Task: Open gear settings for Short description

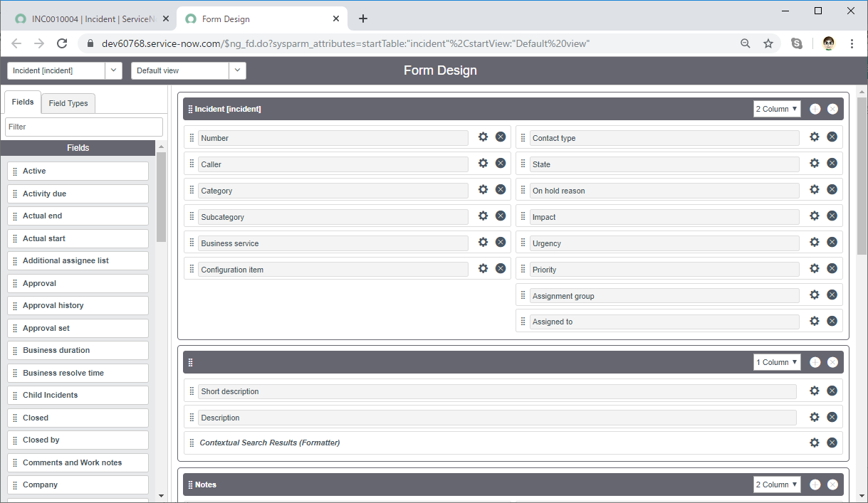Action: pos(815,391)
